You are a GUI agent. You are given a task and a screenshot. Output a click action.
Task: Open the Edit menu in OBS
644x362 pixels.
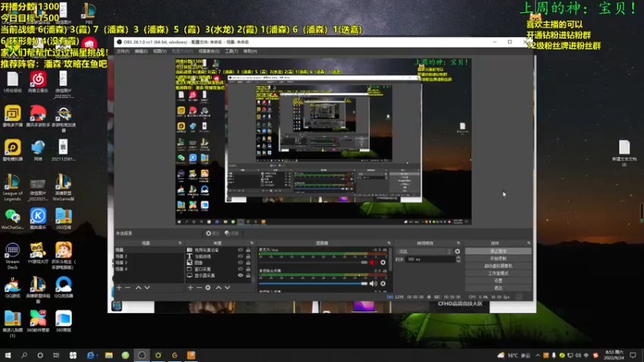pyautogui.click(x=141, y=51)
